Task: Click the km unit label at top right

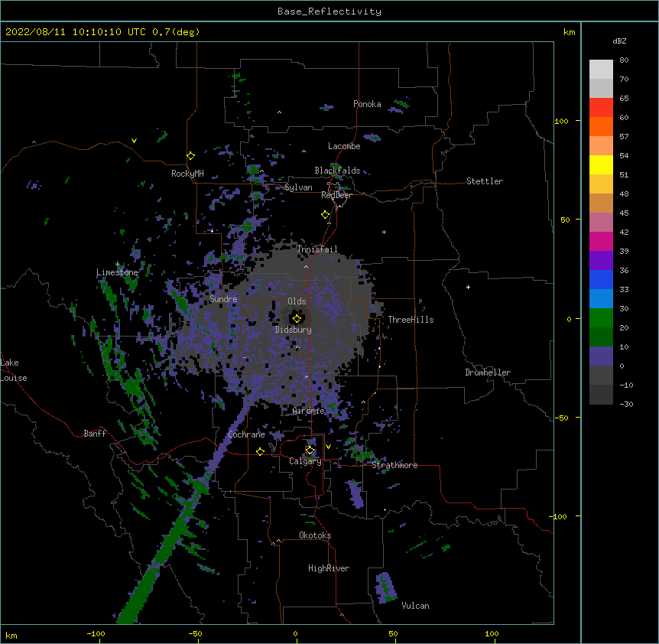Action: (x=570, y=32)
